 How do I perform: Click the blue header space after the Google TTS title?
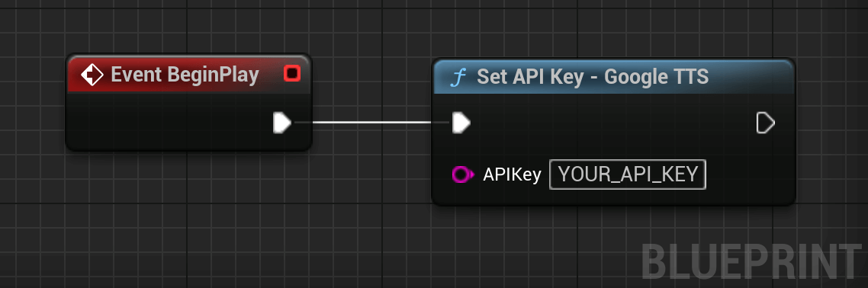750,77
